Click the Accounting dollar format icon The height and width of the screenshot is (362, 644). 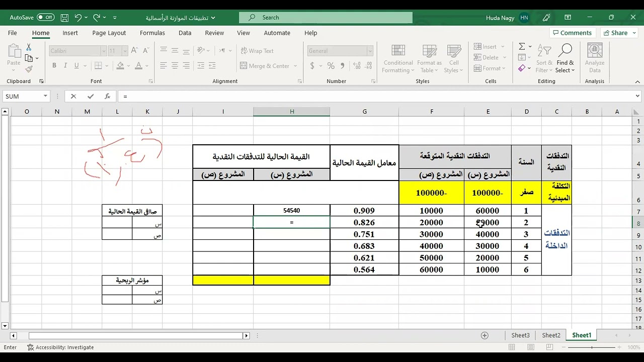tap(312, 66)
